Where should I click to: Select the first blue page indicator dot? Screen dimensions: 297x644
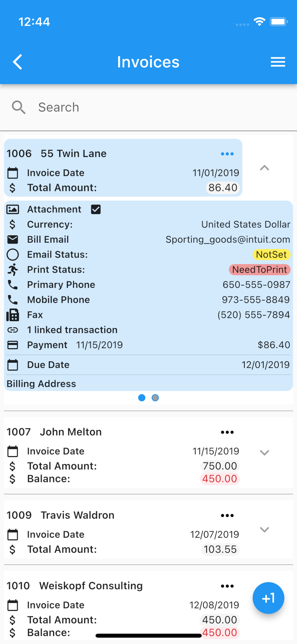pyautogui.click(x=142, y=398)
